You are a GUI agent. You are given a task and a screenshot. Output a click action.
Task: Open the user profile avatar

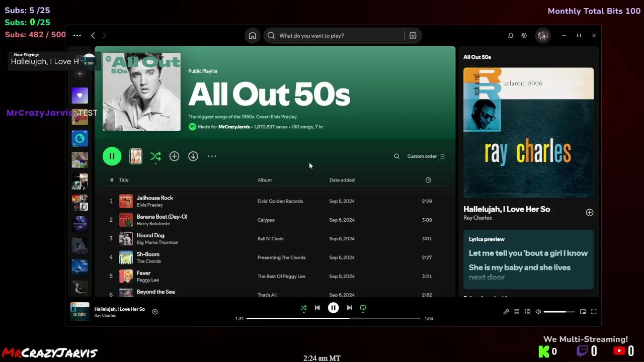543,36
